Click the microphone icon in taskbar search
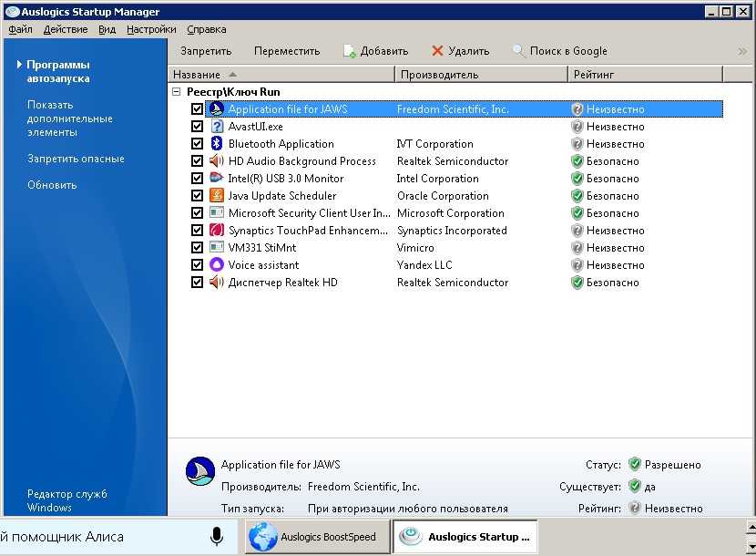Image resolution: width=756 pixels, height=556 pixels. click(217, 536)
